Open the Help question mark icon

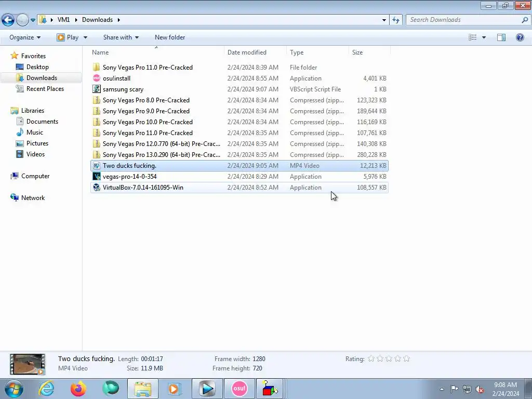click(520, 37)
